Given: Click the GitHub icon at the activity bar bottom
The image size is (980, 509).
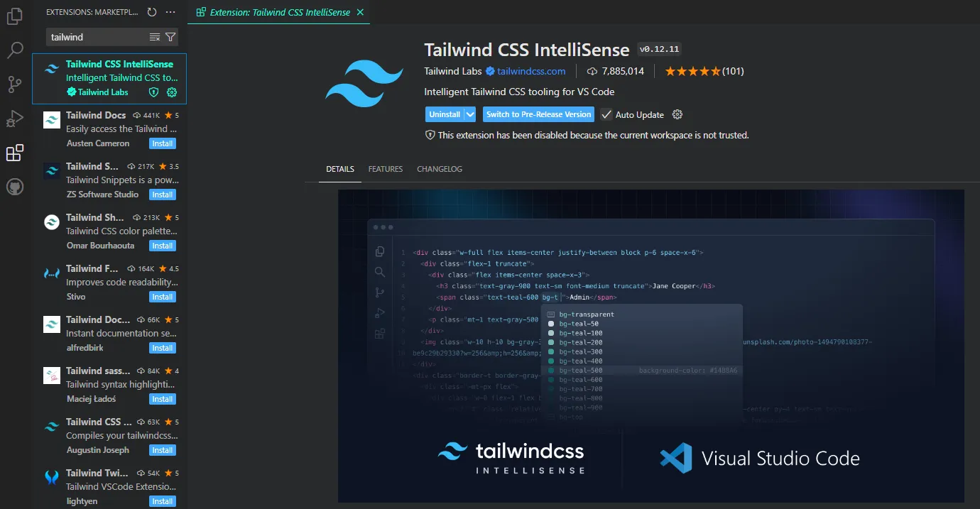Looking at the screenshot, I should point(16,187).
